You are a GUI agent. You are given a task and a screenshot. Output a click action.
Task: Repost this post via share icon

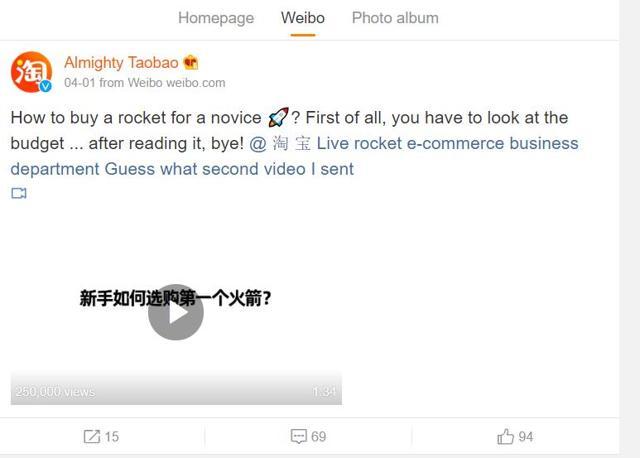coord(101,436)
